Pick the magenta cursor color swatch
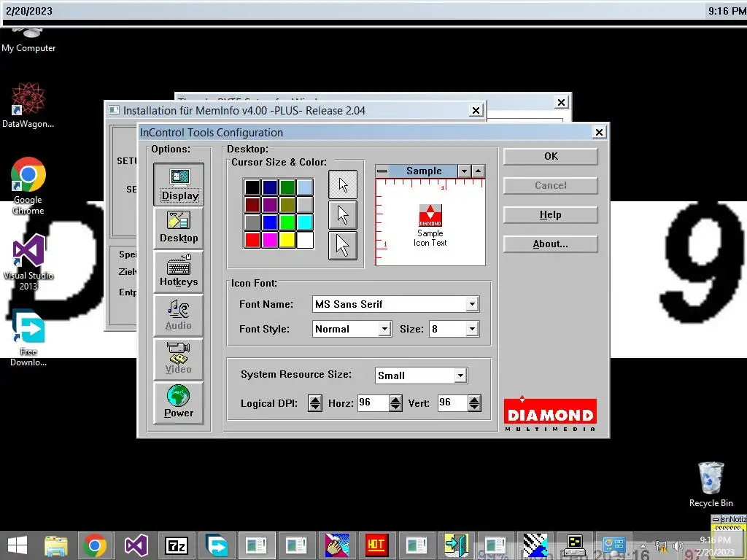Viewport: 747px width, 560px height. pyautogui.click(x=270, y=239)
